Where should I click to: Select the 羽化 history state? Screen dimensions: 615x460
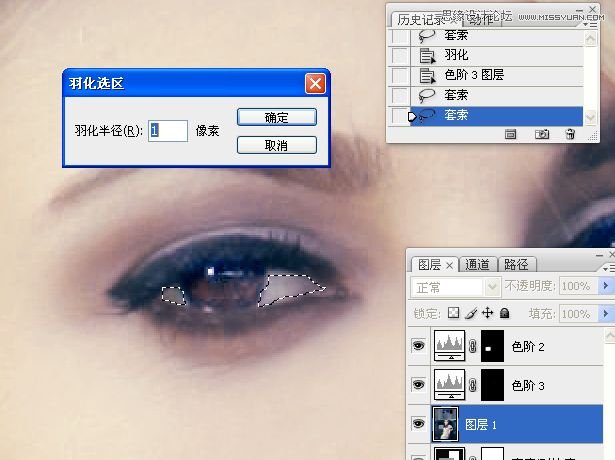point(456,55)
